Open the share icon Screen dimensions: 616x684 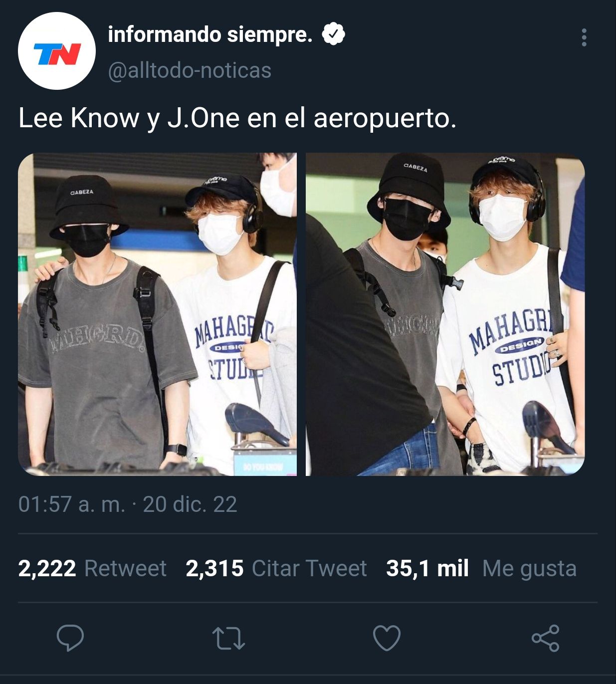tap(546, 638)
